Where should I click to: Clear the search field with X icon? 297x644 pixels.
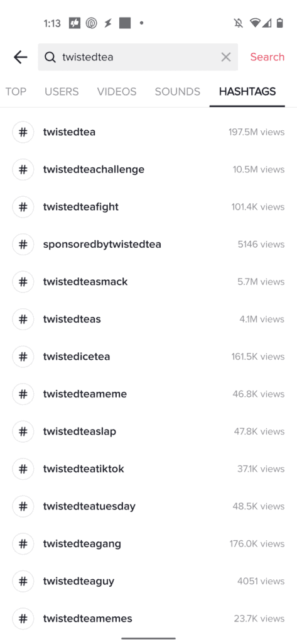click(225, 57)
